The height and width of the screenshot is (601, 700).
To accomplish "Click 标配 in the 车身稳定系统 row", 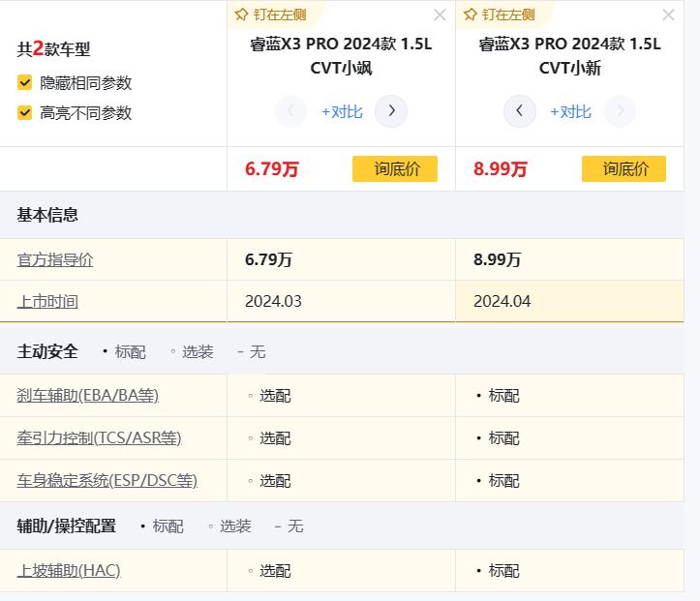I will 503,481.
